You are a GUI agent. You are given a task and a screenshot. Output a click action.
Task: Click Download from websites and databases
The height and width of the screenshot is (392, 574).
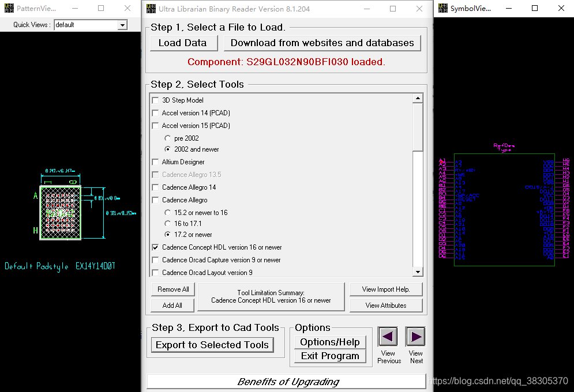tap(322, 43)
